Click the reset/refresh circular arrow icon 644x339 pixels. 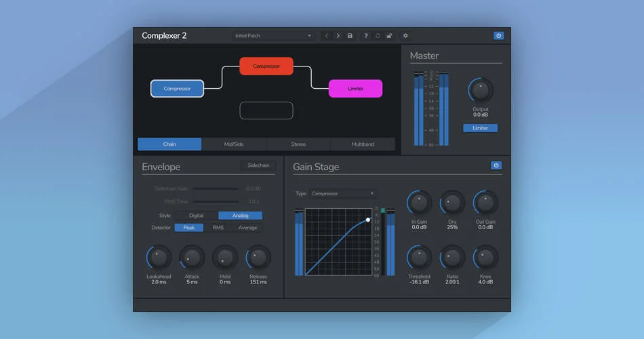click(x=378, y=36)
